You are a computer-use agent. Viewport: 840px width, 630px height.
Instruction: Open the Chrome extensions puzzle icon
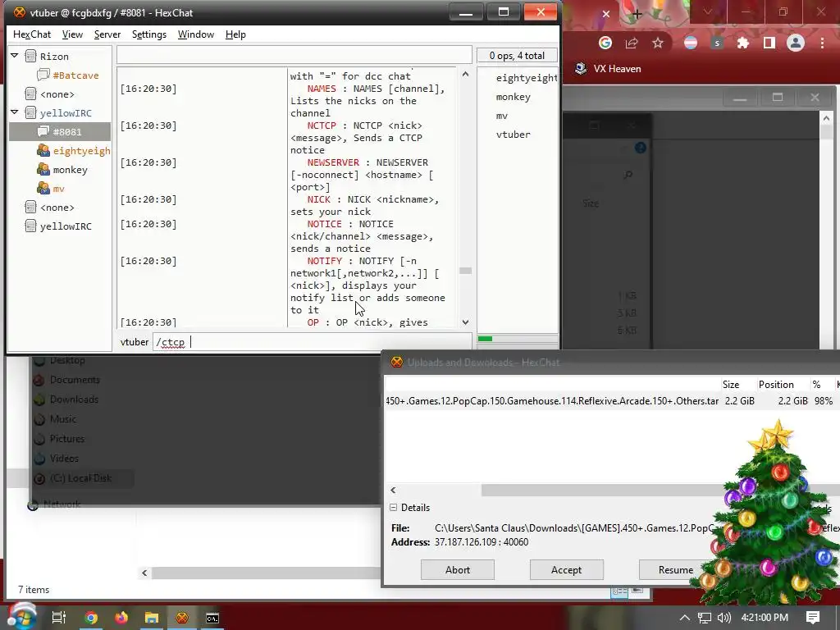click(743, 43)
